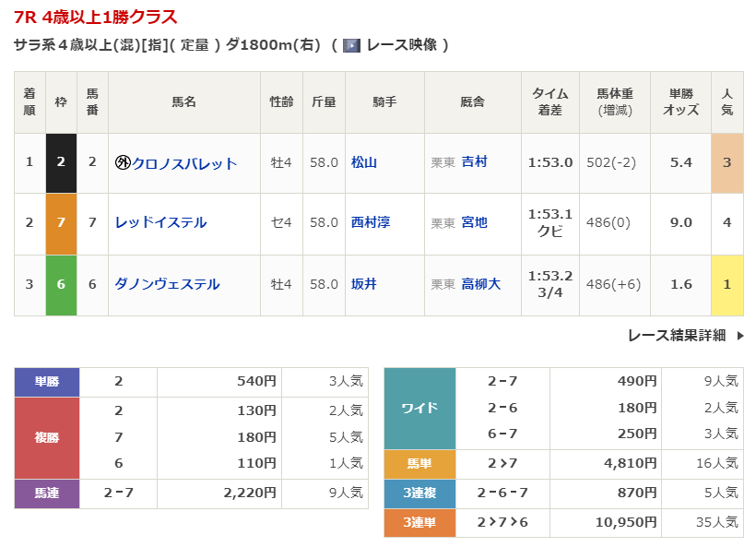Open trainer 宮地 page

475,222
